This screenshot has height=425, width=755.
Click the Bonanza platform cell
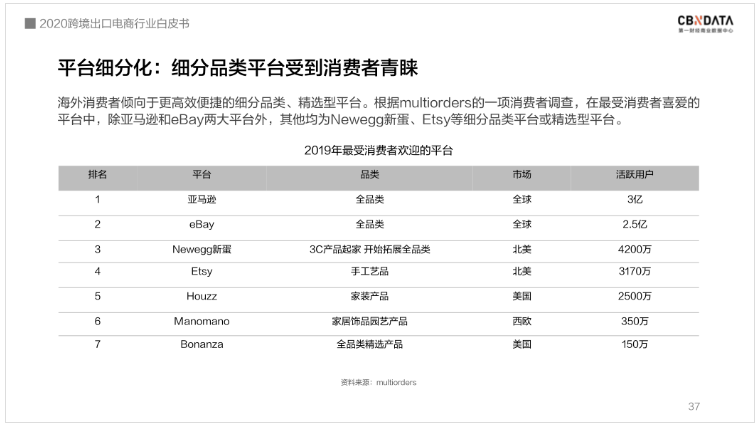pyautogui.click(x=201, y=345)
